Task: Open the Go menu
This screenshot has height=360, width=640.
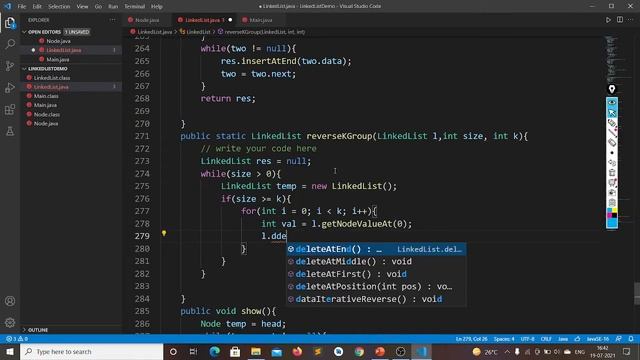Action: tap(98, 7)
